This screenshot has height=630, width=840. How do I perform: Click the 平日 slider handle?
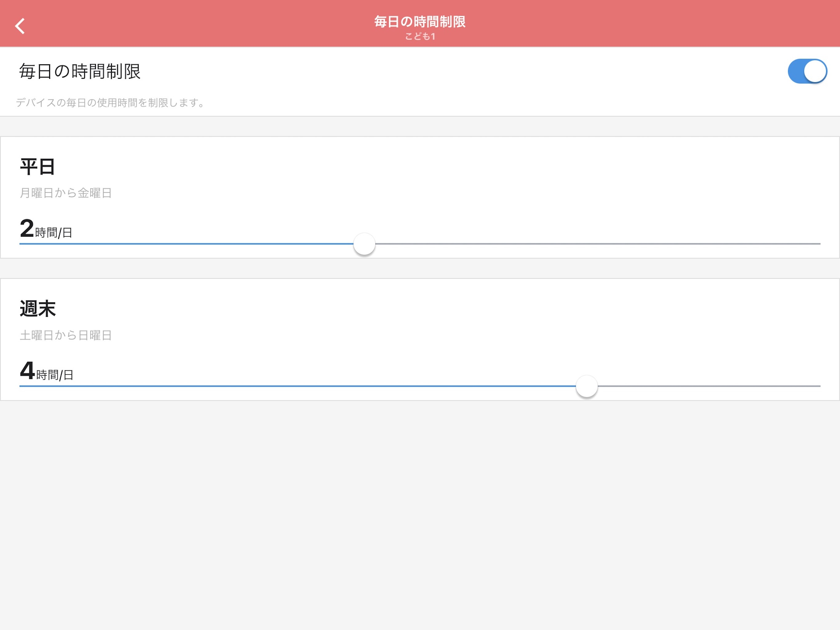364,244
